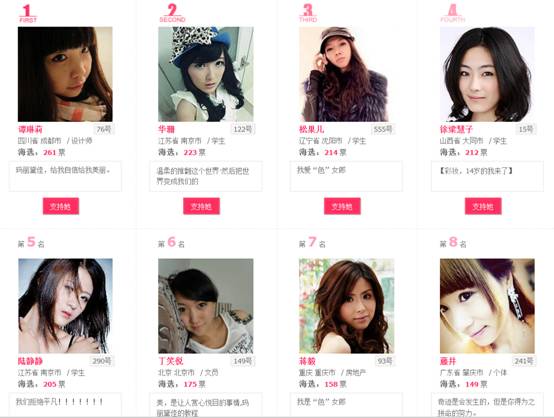554x418 pixels.
Task: Click the 290号 number tag
Action: 102,361
